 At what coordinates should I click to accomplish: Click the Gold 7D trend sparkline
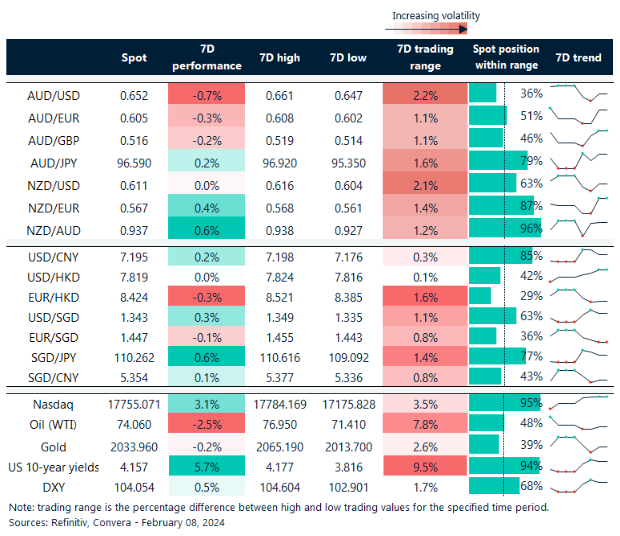(578, 444)
